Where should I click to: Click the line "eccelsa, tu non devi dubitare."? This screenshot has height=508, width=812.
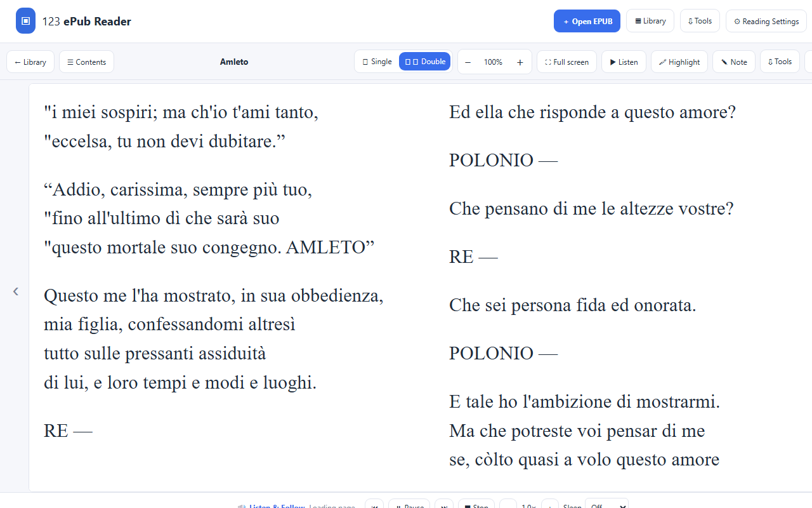(x=165, y=141)
